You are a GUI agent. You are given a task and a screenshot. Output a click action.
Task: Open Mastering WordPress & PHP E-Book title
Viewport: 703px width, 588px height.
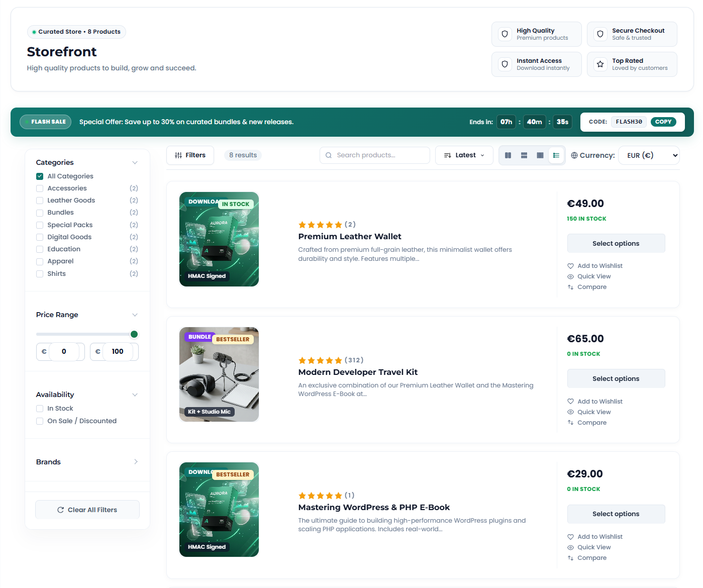[x=374, y=508]
